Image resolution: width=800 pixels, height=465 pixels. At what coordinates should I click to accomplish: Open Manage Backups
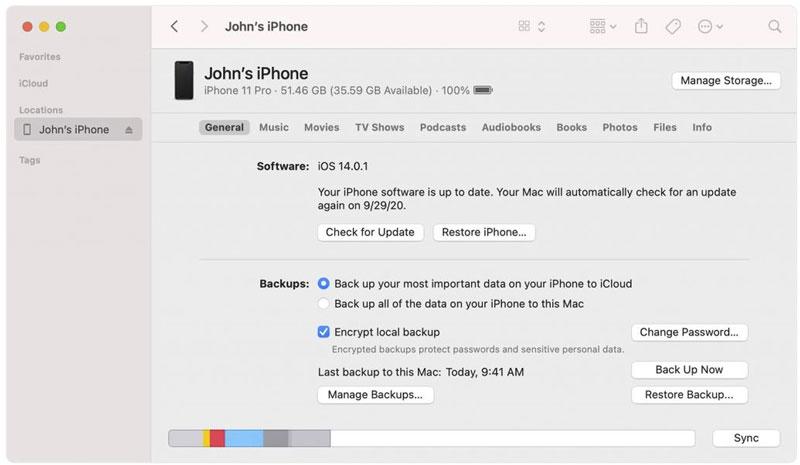click(x=375, y=395)
